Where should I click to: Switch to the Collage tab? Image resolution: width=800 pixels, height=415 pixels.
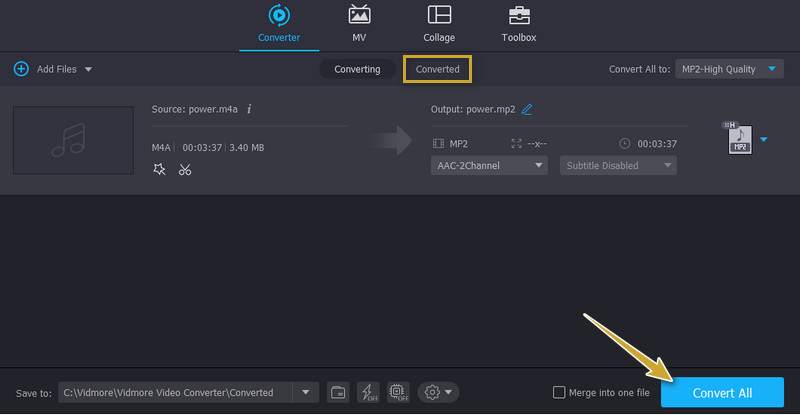[x=439, y=23]
